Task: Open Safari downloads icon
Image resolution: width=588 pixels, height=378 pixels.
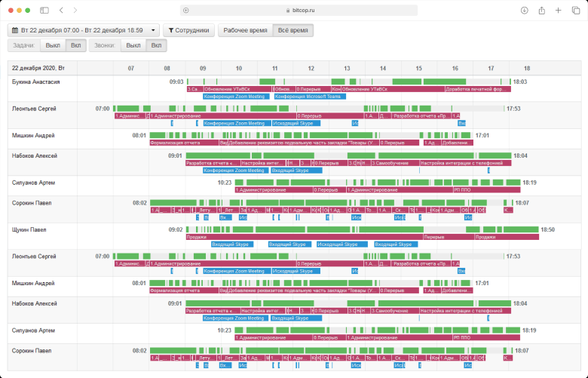Action: click(524, 11)
